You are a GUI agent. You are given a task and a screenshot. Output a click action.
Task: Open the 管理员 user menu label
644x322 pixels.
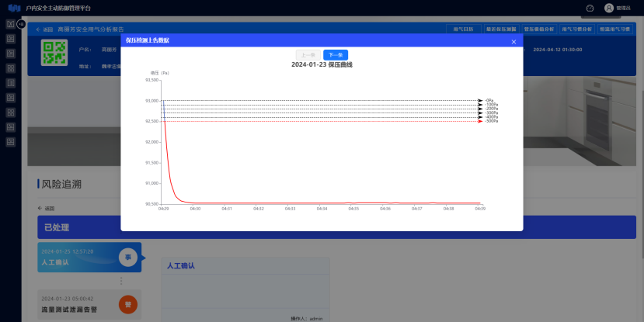(x=624, y=9)
